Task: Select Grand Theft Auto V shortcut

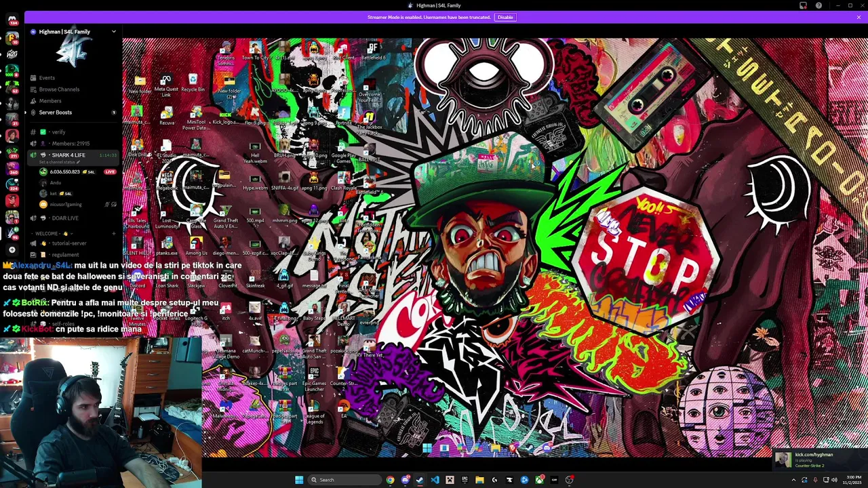Action: coord(226,216)
